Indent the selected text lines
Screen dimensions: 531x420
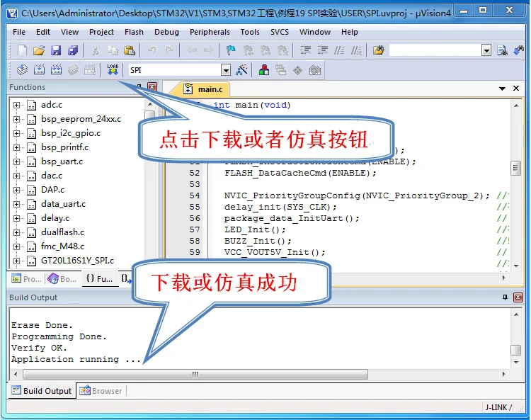click(x=305, y=50)
